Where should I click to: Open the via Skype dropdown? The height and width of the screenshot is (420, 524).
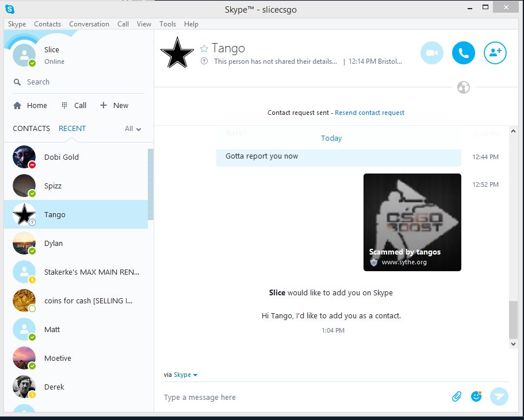[185, 375]
